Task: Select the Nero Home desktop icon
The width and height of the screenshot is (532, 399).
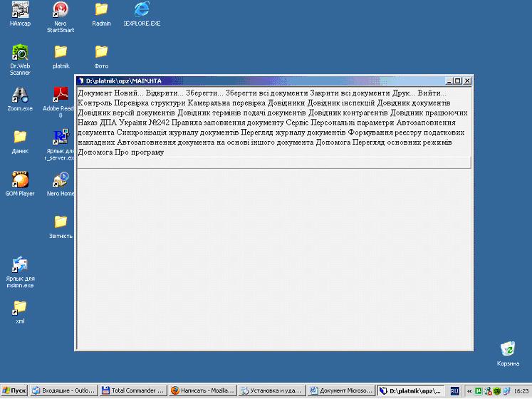Action: 61,180
